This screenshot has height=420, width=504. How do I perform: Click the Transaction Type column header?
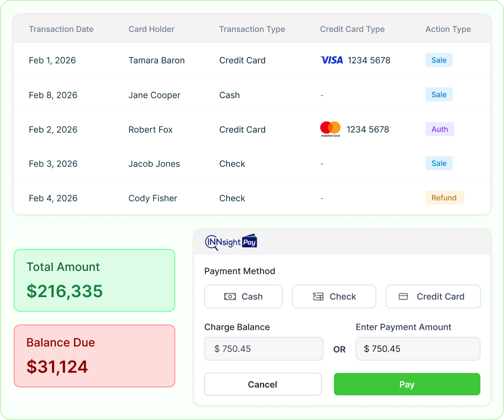(252, 29)
